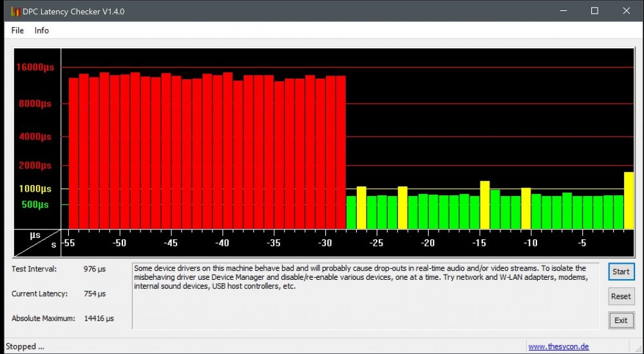Click the -55 time axis label

[69, 243]
